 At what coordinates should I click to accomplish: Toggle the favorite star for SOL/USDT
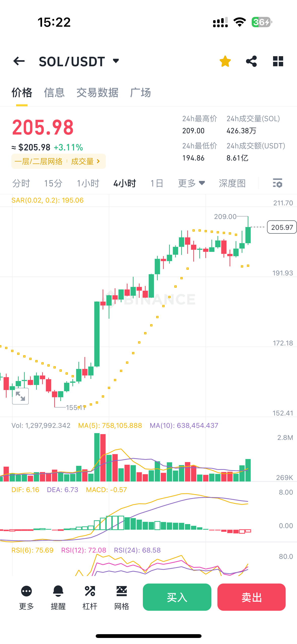coord(225,61)
